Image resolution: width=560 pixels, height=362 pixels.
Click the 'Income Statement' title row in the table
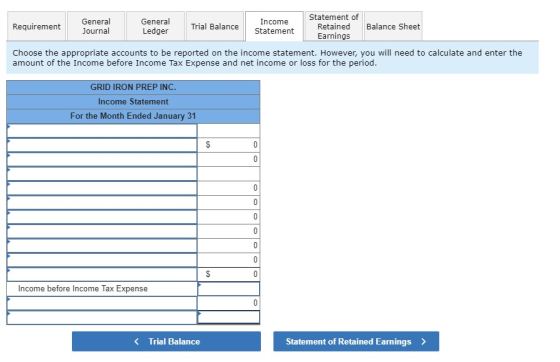tap(133, 102)
